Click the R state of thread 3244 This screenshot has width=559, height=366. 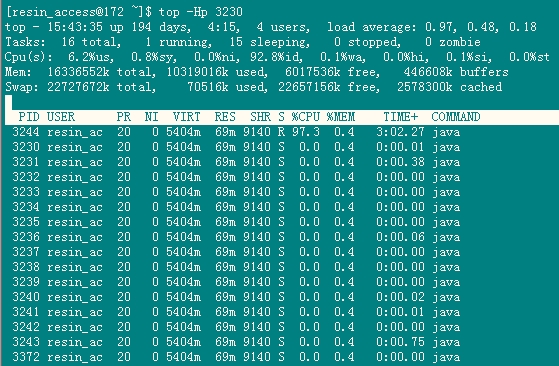[281, 132]
